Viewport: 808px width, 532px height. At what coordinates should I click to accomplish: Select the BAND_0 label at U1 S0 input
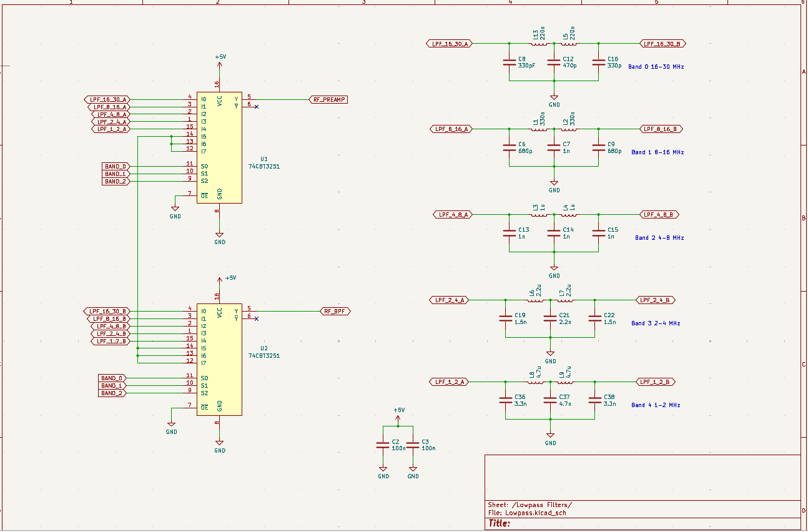[116, 167]
